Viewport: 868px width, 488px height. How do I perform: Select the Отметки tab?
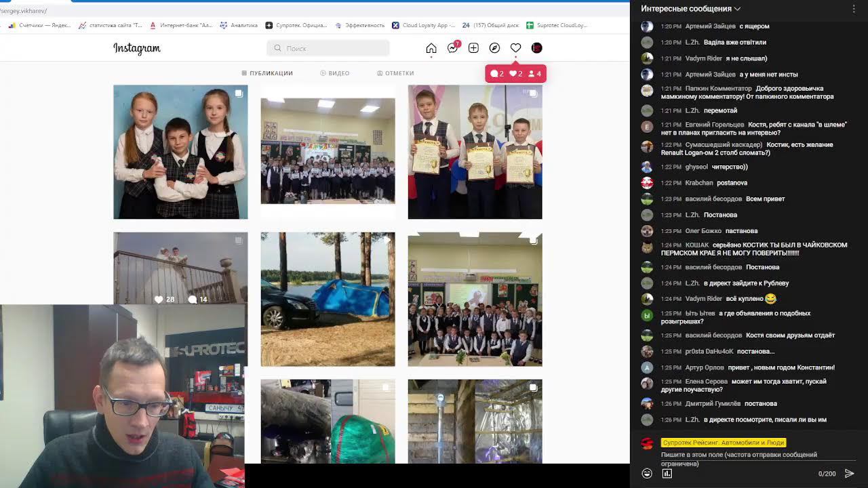coord(395,73)
